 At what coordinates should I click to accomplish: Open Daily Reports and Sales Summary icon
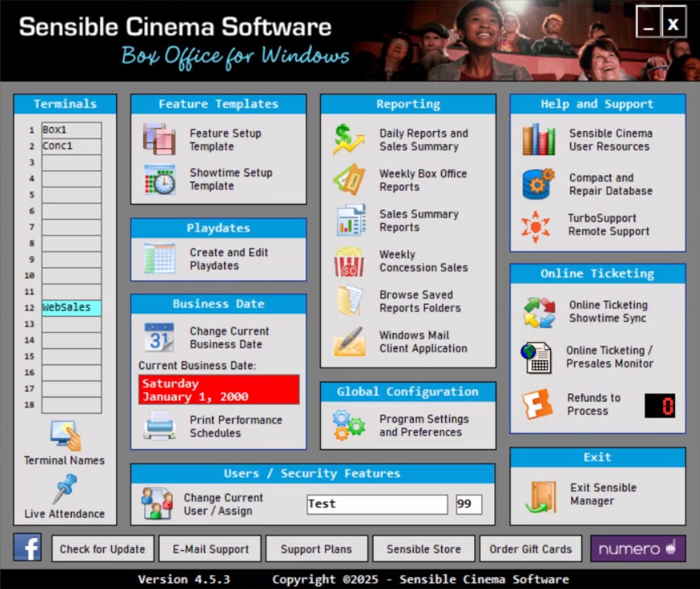coord(348,139)
